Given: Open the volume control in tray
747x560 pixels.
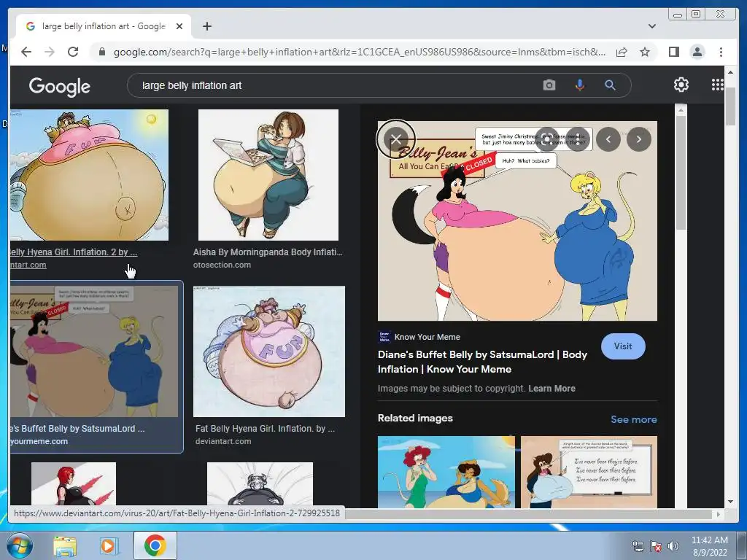Looking at the screenshot, I should click(x=673, y=546).
